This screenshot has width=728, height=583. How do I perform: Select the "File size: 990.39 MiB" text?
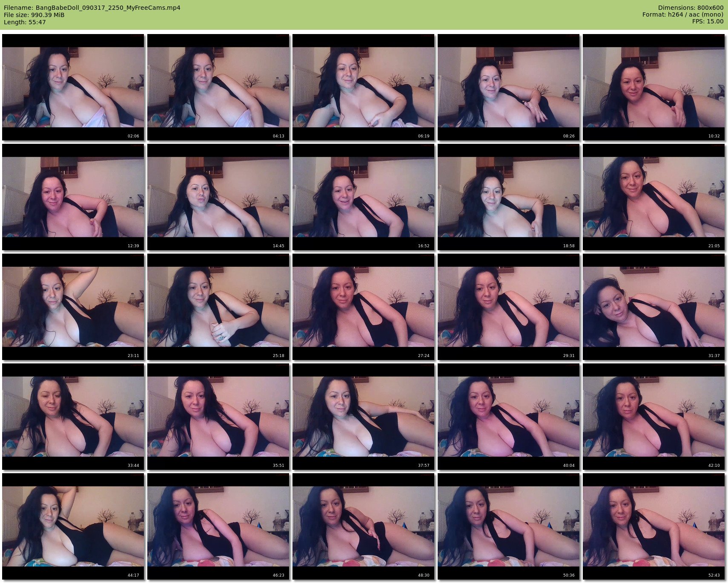(x=34, y=15)
